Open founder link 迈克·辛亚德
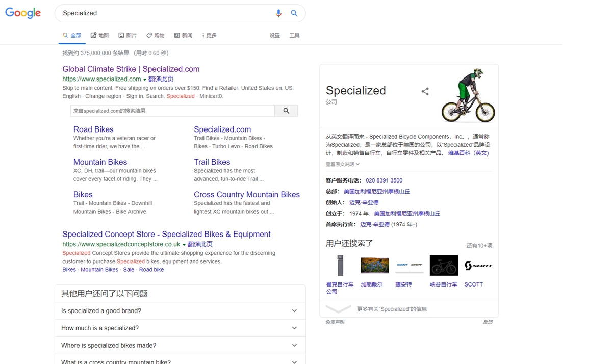The height and width of the screenshot is (364, 612). click(364, 202)
